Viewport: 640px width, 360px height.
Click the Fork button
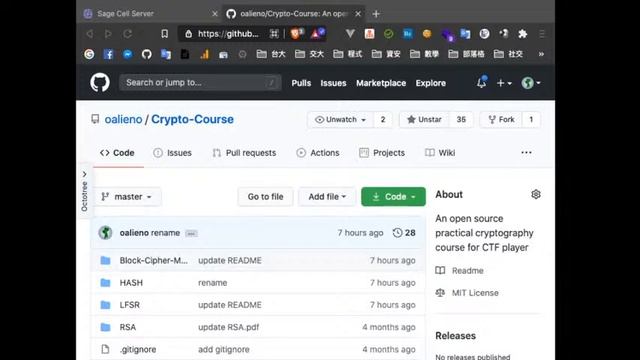[501, 119]
